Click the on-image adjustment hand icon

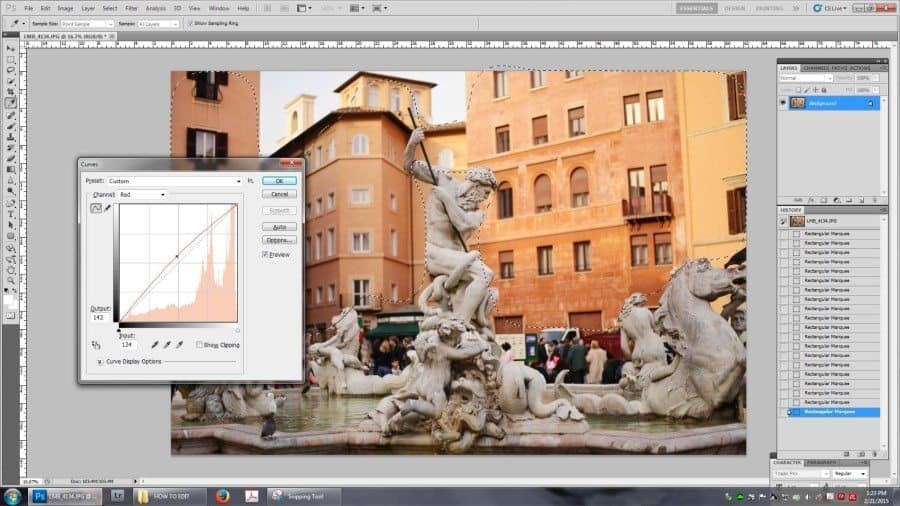pos(96,345)
